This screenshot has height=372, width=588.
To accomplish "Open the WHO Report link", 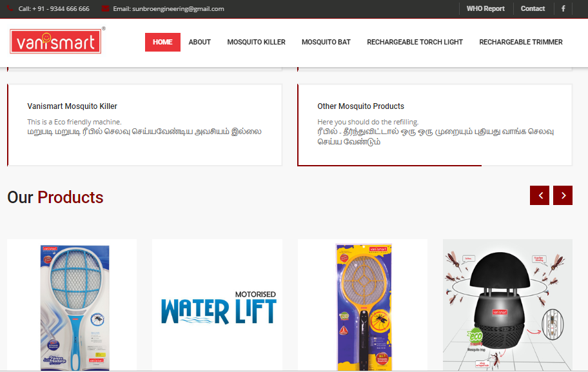I will click(485, 8).
